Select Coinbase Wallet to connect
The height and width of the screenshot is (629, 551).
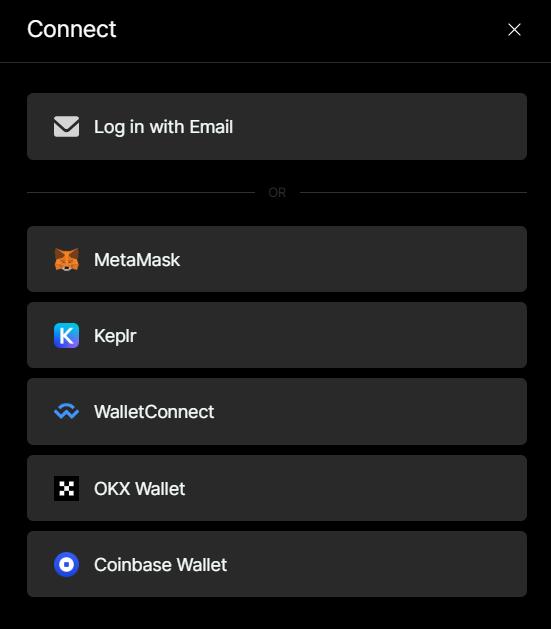(277, 564)
